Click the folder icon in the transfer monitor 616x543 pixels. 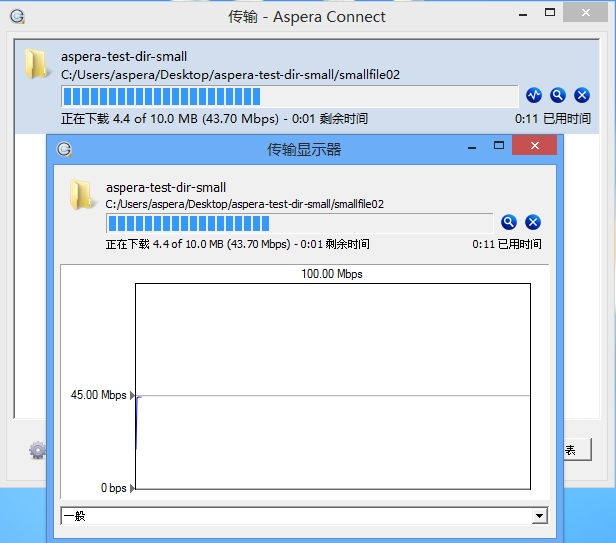tap(83, 195)
